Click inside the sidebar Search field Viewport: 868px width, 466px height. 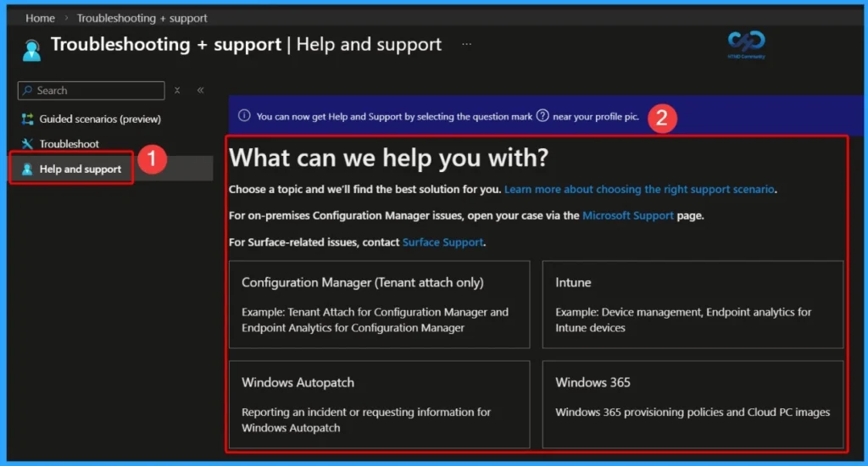[x=92, y=91]
